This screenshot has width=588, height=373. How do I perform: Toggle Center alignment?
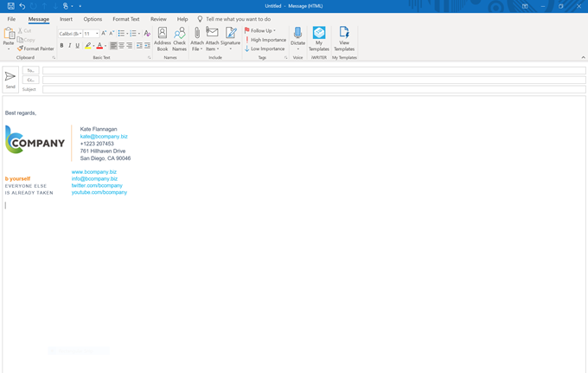[x=122, y=45]
